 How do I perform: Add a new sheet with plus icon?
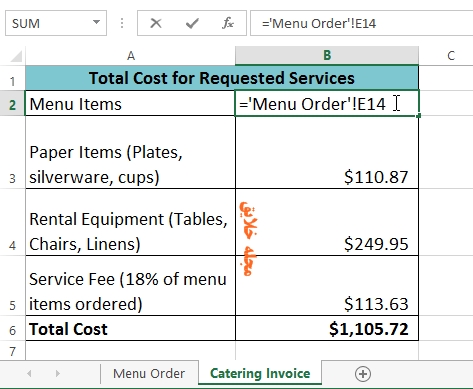[363, 374]
